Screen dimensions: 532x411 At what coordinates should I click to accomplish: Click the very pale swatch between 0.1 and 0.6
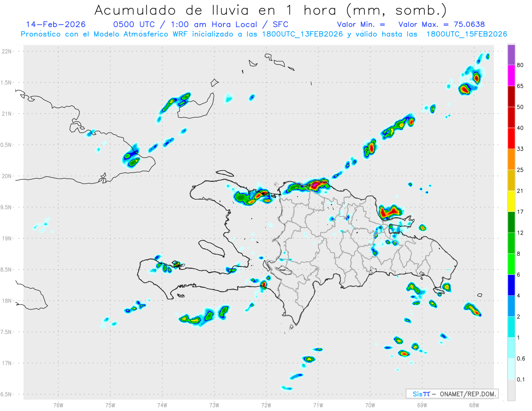pos(511,368)
